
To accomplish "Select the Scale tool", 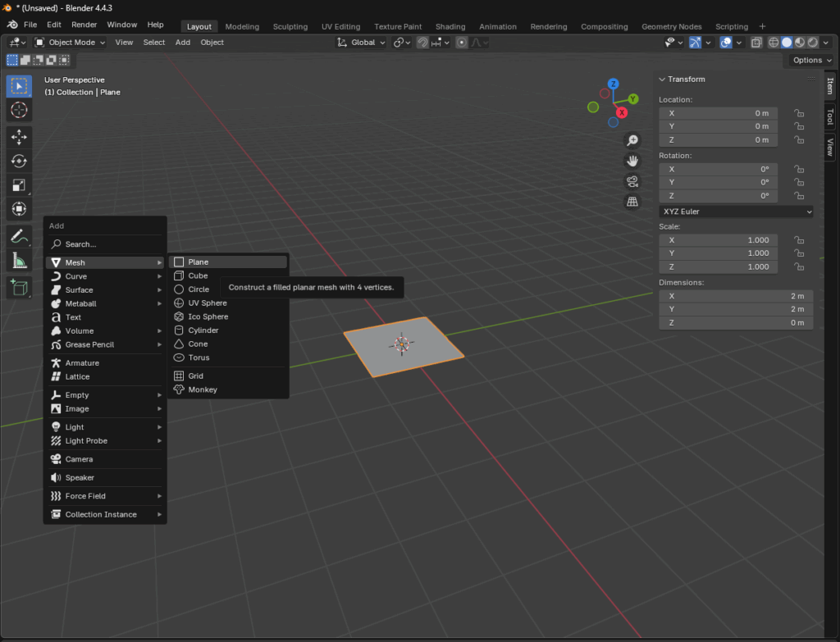I will 19,185.
